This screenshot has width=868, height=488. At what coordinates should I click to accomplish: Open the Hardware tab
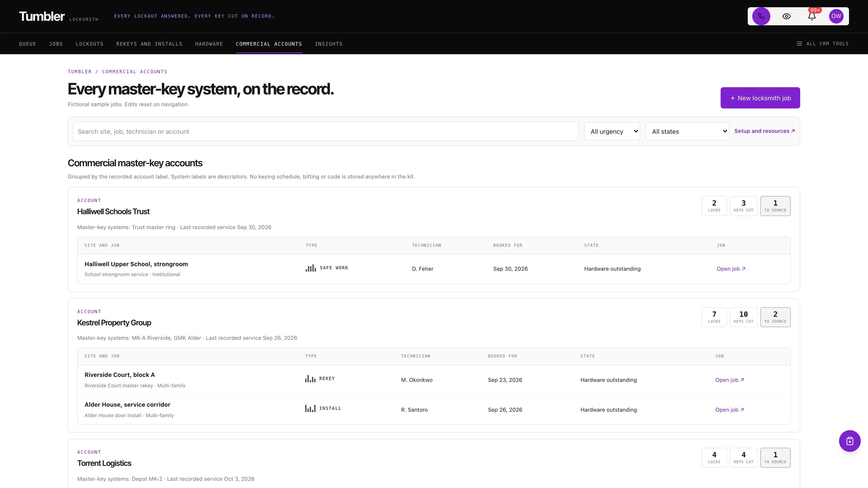(209, 44)
